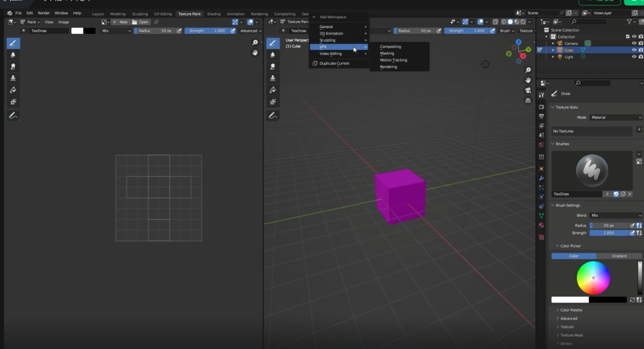Click the pan hand icon in 3D viewport
The height and width of the screenshot is (349, 644).
528,80
